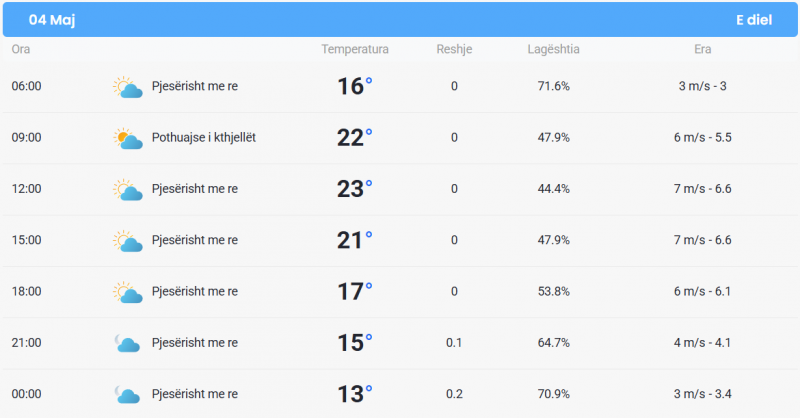The width and height of the screenshot is (800, 418).
Task: Click the 0.2 precipitation value at 00:00
Action: point(454,394)
